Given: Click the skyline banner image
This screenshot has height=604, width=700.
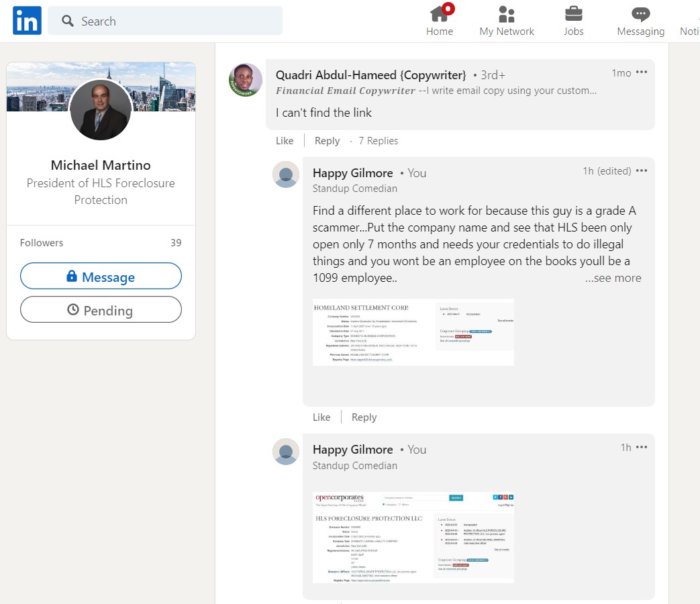Looking at the screenshot, I should coord(101,87).
